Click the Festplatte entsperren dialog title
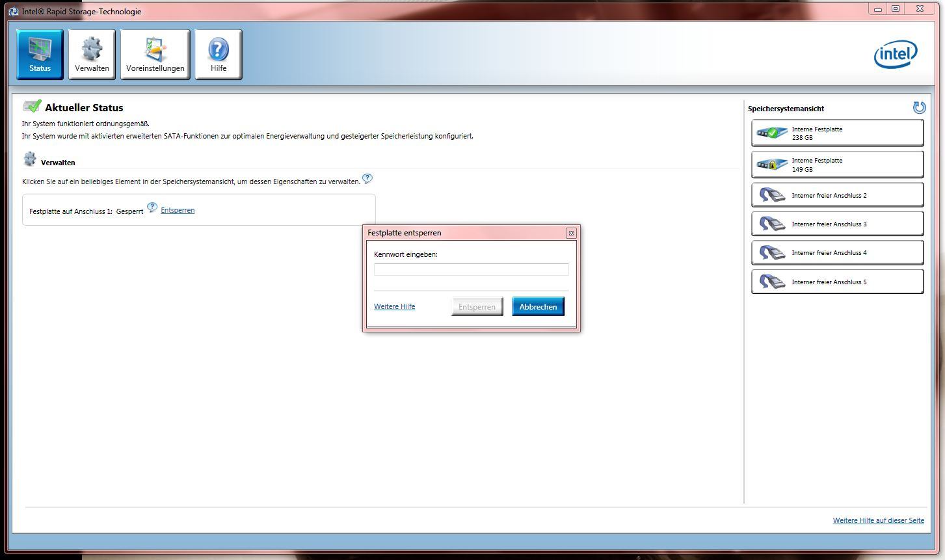Viewport: 945px width, 560px height. [405, 233]
